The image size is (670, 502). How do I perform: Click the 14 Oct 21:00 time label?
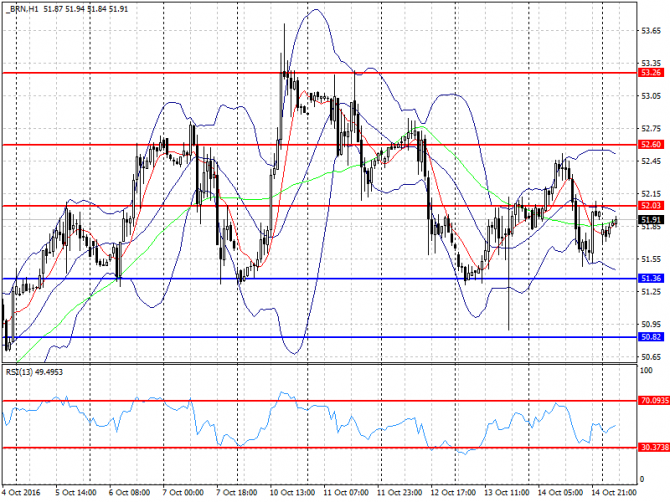point(614,493)
